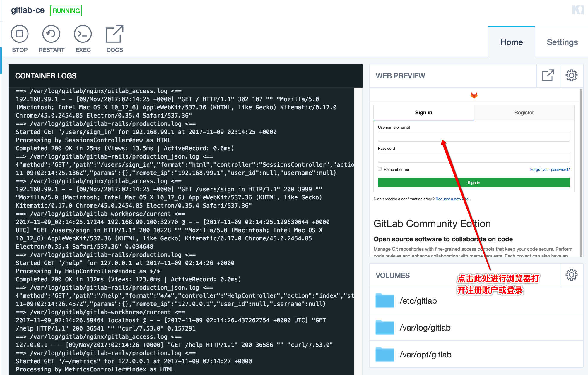
Task: Focus the Password input field
Action: coord(474,158)
